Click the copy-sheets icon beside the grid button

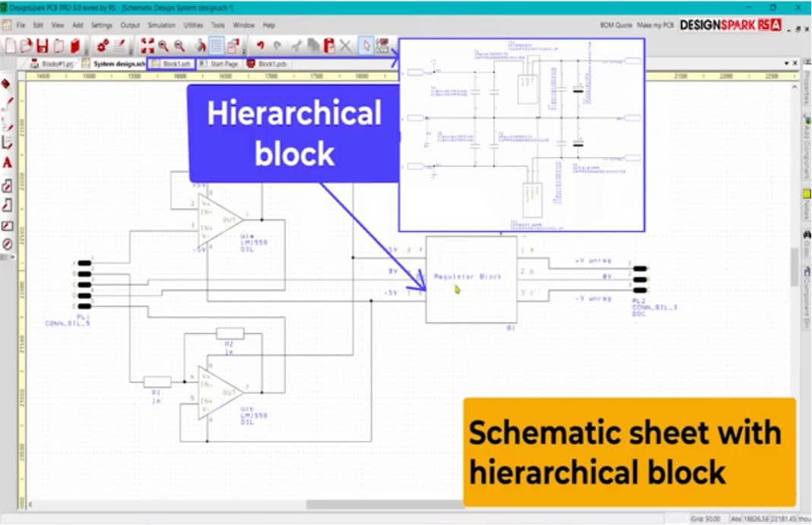click(233, 46)
